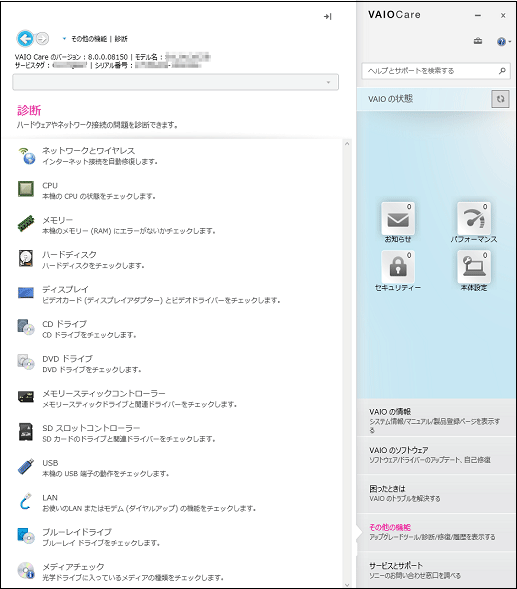The height and width of the screenshot is (589, 517).
Task: Click the blue back arrow button
Action: [25, 38]
